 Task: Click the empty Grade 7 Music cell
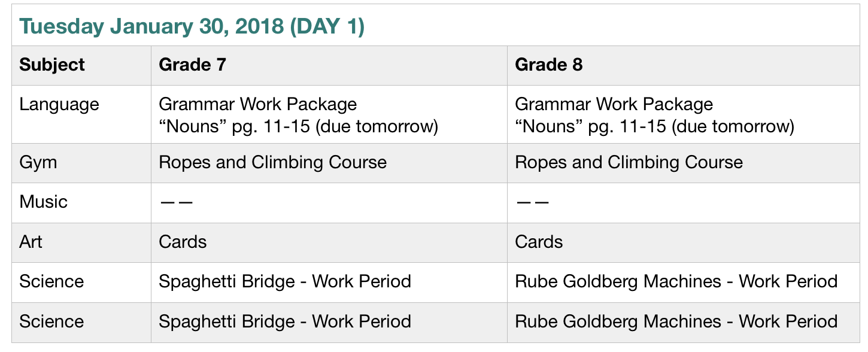[x=329, y=202]
